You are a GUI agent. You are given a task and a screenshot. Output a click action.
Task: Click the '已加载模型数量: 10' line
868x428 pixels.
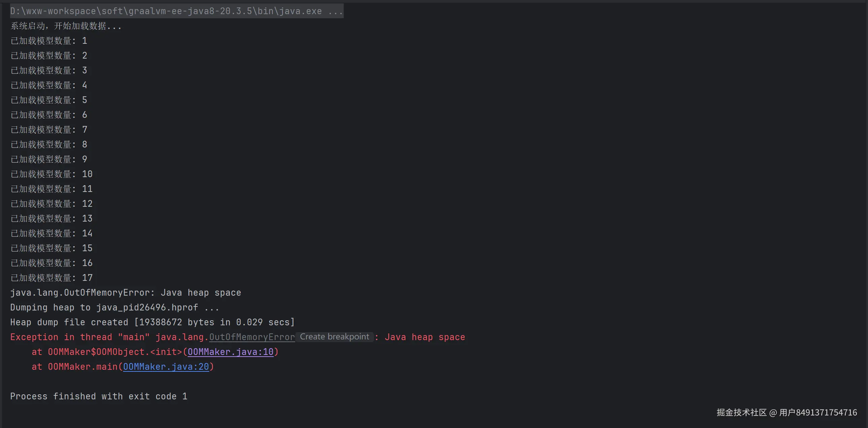coord(51,174)
